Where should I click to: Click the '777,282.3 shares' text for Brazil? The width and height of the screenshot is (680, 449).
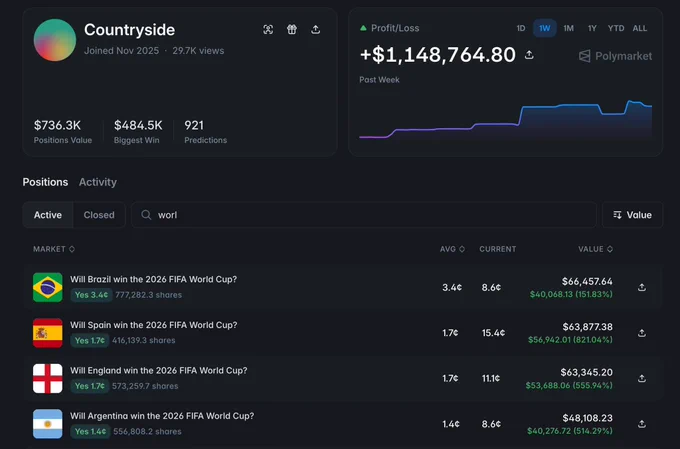(x=149, y=295)
